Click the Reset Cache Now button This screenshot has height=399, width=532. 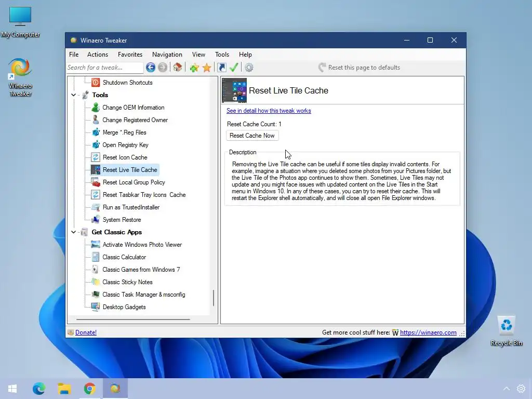click(252, 136)
